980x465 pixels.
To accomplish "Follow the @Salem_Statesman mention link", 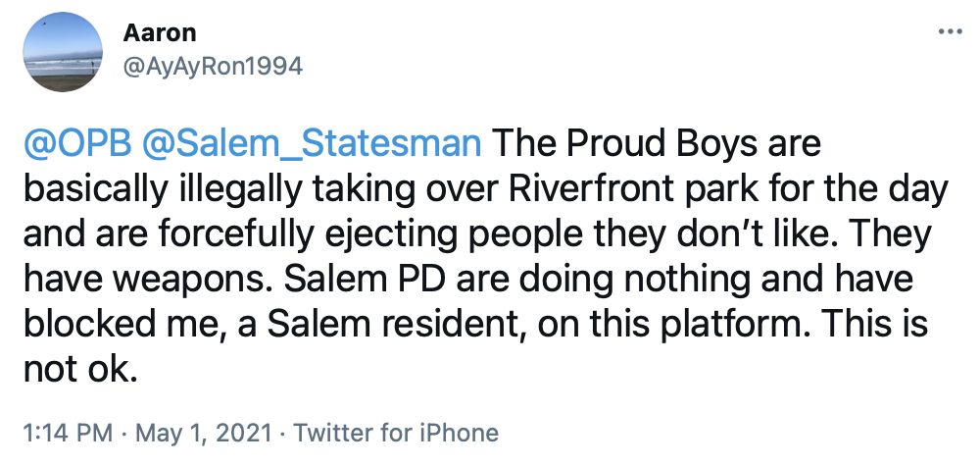I will pos(313,145).
